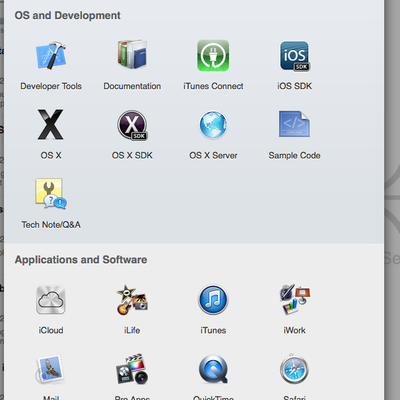The image size is (400, 400).
Task: Click the Tech Note/Q&A label
Action: coord(51,225)
